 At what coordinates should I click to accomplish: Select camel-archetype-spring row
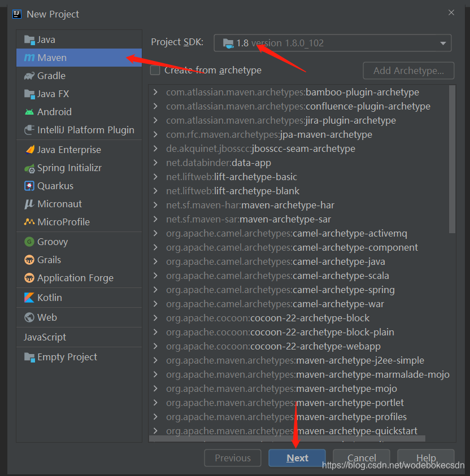click(299, 290)
